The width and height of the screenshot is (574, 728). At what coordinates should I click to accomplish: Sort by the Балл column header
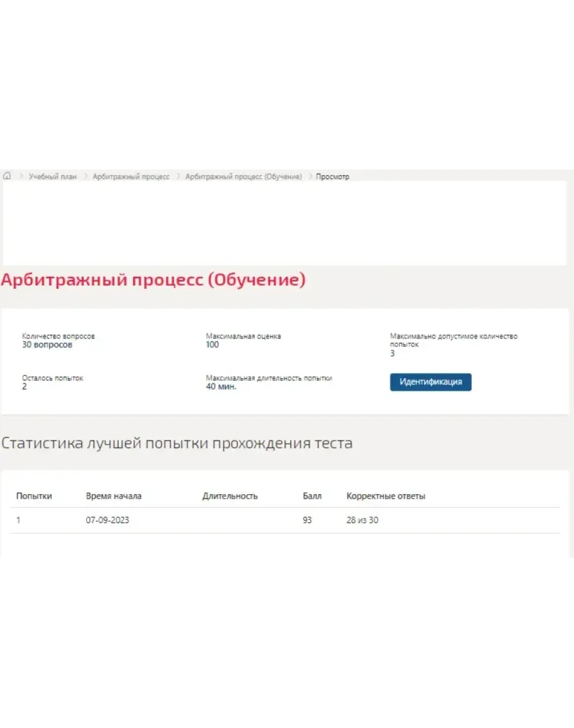pos(312,496)
